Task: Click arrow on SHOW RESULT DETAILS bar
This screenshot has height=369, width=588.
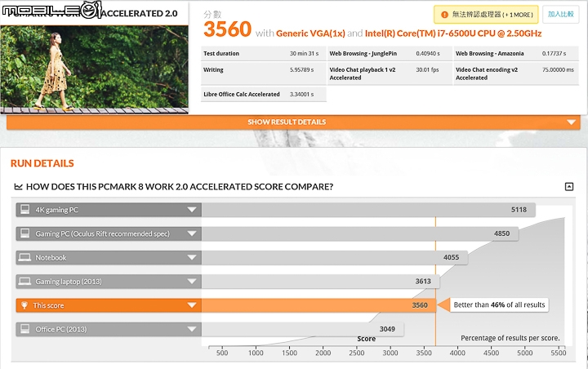Action: tap(571, 122)
